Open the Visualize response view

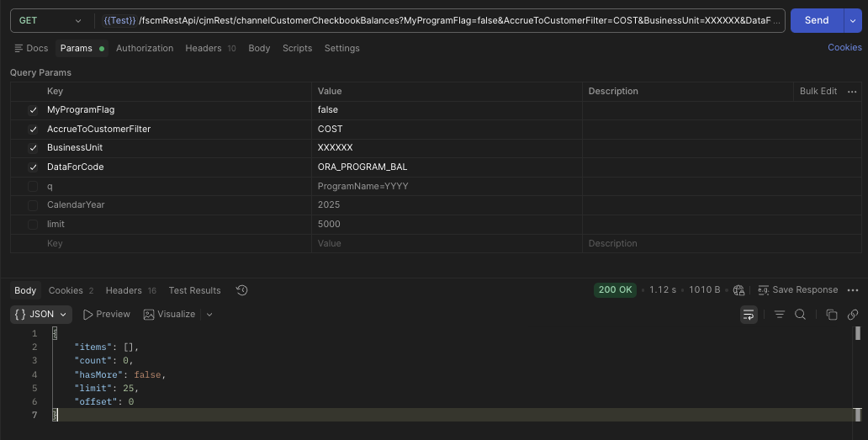coord(169,315)
